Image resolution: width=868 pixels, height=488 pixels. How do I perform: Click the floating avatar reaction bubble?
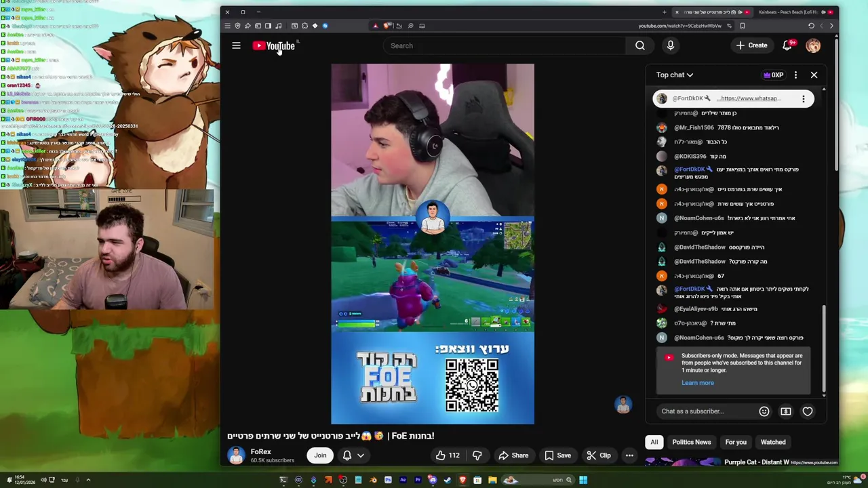[623, 405]
